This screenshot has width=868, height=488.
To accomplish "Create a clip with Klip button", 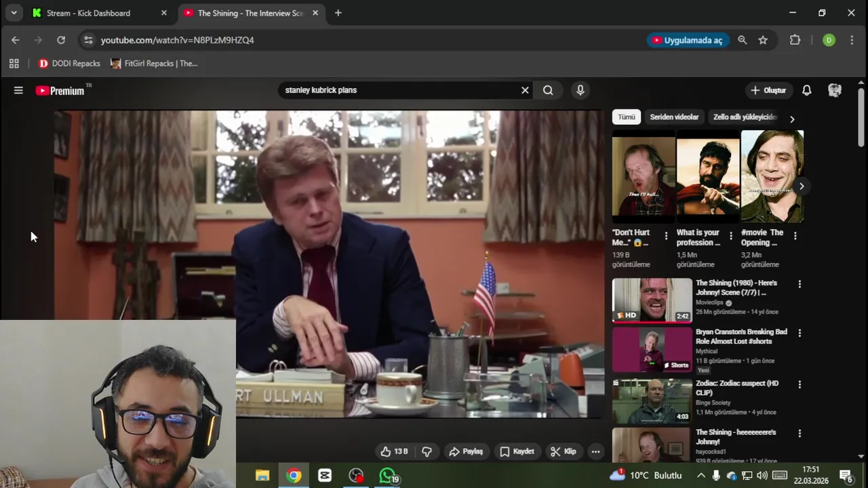I will (564, 451).
